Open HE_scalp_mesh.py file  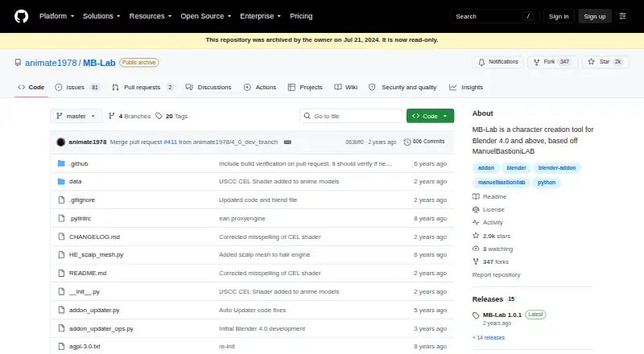[96, 254]
